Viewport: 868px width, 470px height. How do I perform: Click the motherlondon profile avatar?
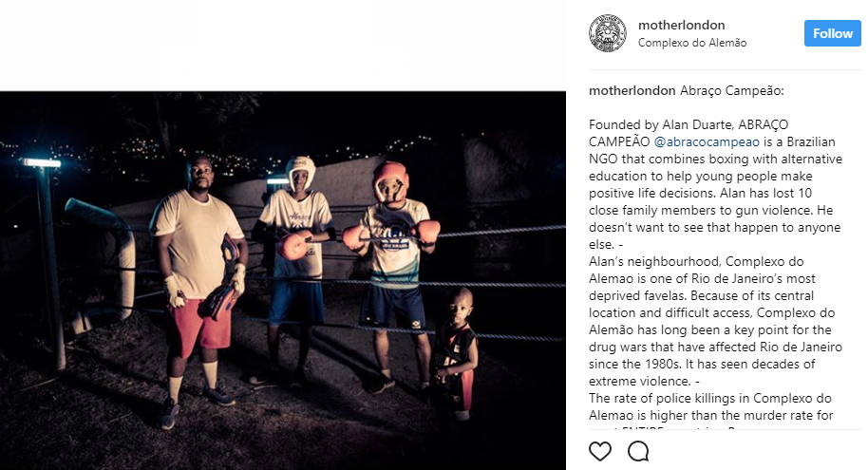coord(607,33)
